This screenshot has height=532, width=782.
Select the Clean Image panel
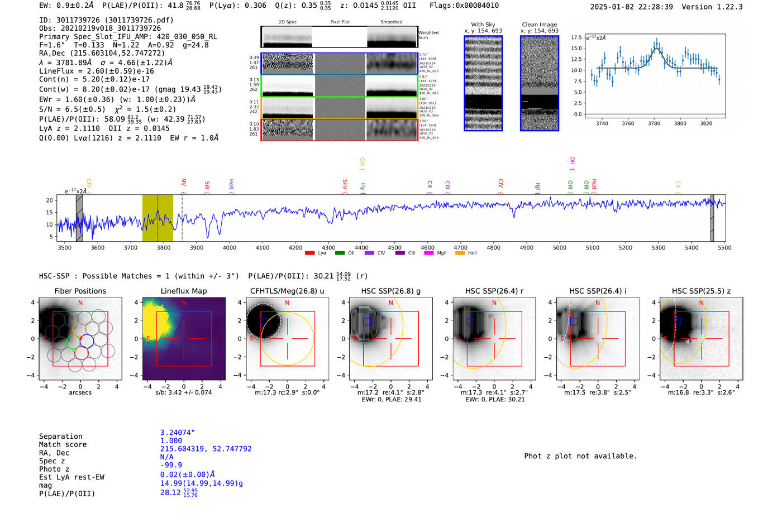tap(540, 83)
